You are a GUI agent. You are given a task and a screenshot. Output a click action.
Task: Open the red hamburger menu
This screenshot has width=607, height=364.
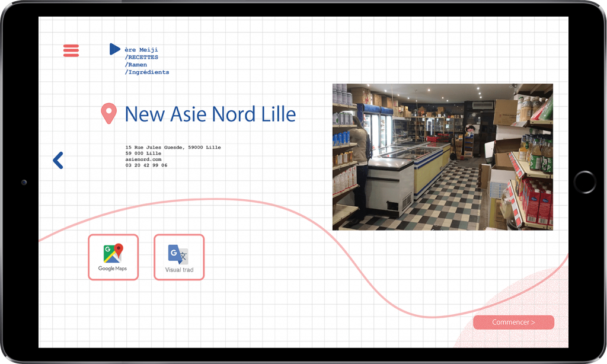click(x=71, y=50)
